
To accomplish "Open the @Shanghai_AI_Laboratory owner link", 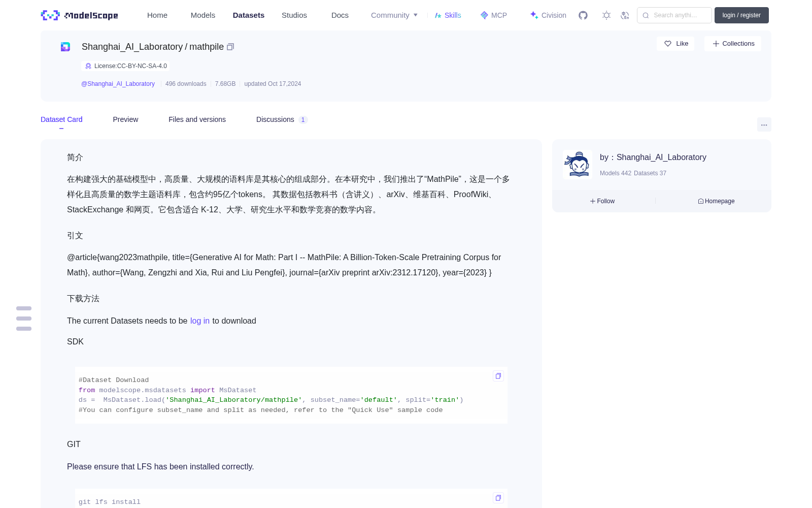I will click(x=118, y=84).
